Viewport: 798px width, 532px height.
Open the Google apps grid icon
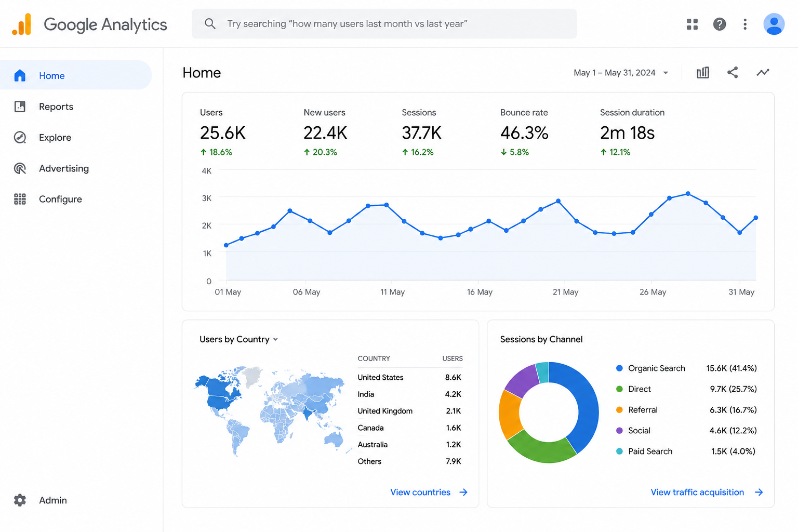tap(692, 24)
